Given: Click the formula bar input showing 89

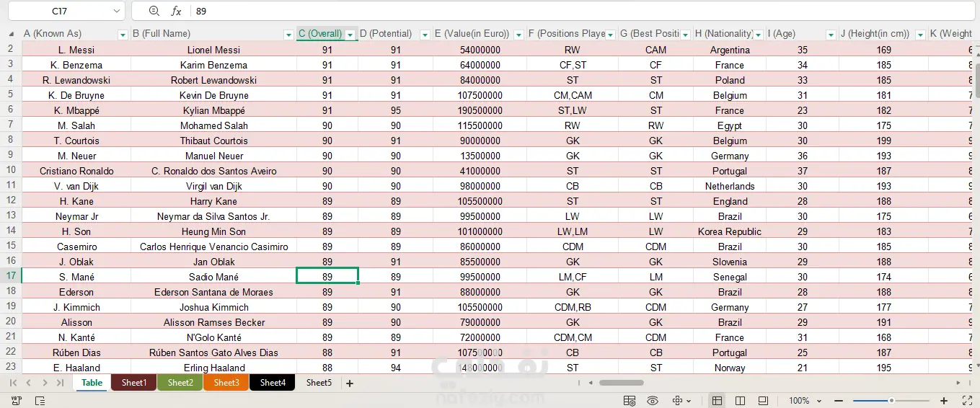Looking at the screenshot, I should click(584, 12).
